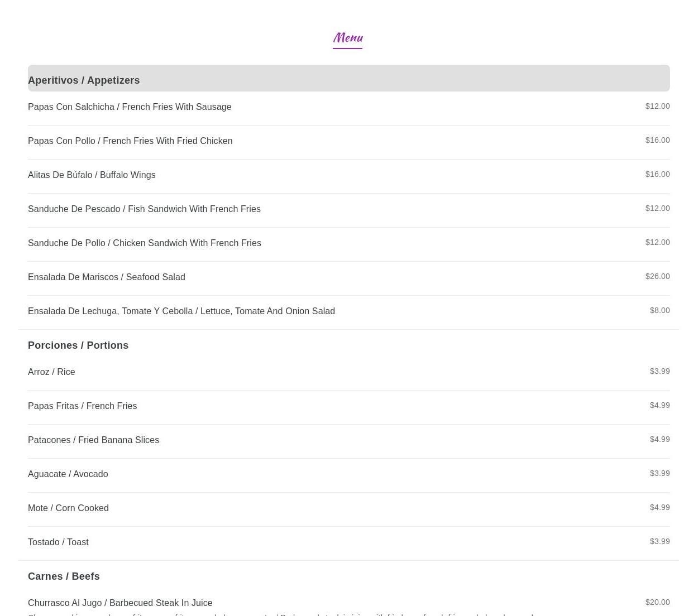This screenshot has width=698, height=616.
Task: Choose the Aguacate / Avocado portion
Action: [x=68, y=474]
